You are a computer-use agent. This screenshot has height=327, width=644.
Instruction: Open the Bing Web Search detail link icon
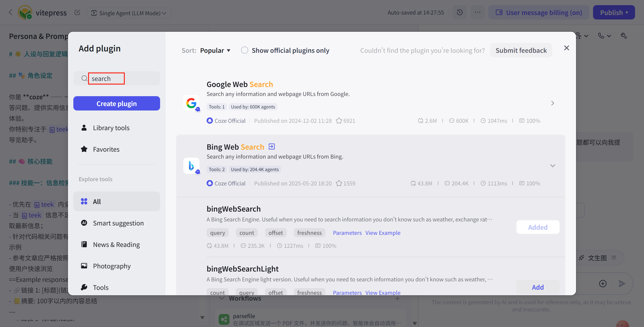[271, 147]
